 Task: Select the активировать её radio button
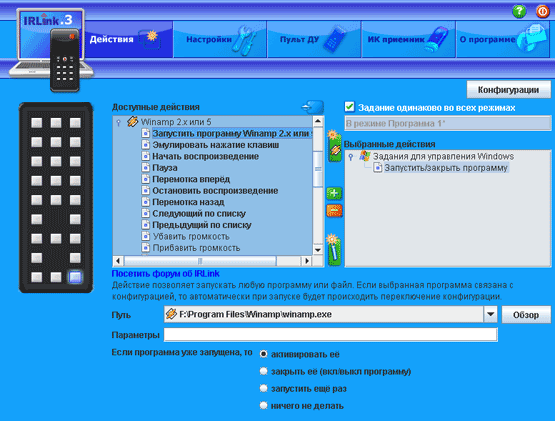coord(263,354)
